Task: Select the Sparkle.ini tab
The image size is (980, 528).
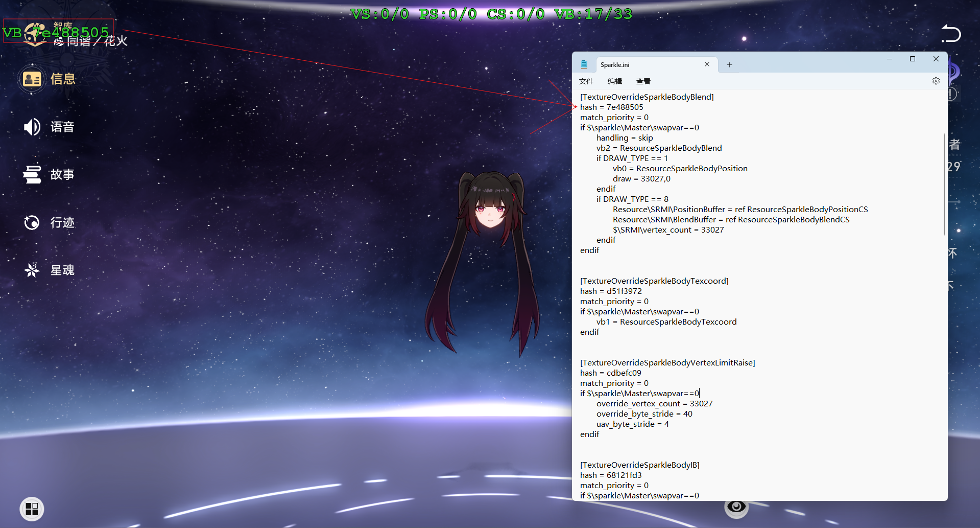Action: (x=656, y=64)
